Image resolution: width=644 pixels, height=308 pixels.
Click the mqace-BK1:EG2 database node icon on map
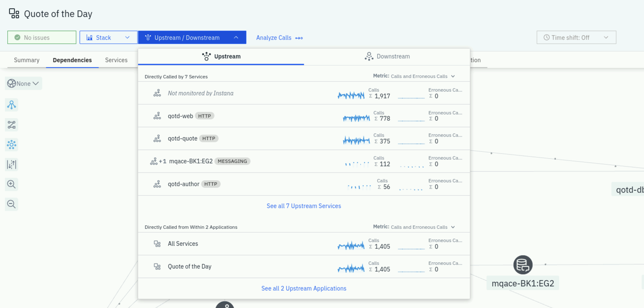[x=523, y=264]
